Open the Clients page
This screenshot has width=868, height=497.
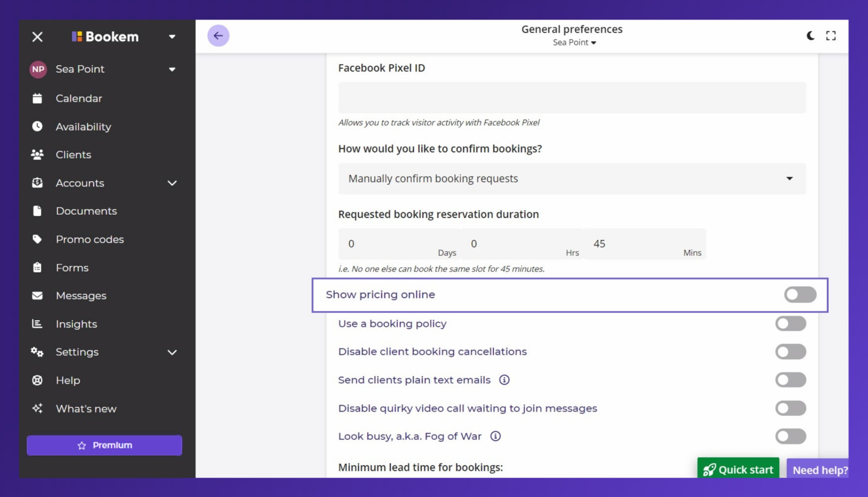(73, 155)
